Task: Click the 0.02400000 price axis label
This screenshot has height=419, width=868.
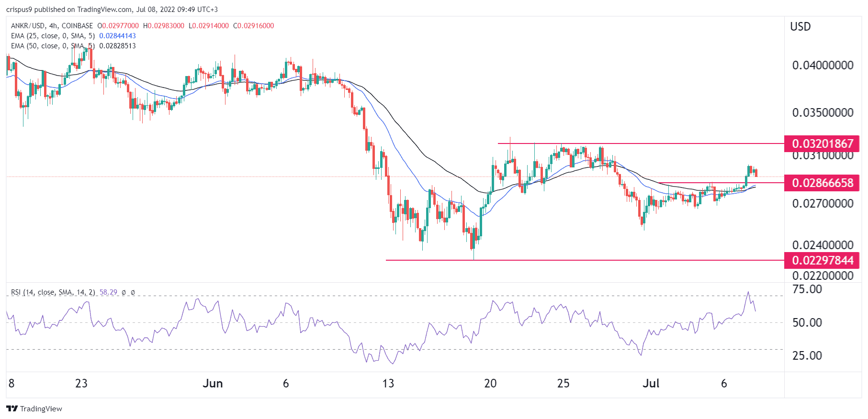Action: click(x=823, y=245)
